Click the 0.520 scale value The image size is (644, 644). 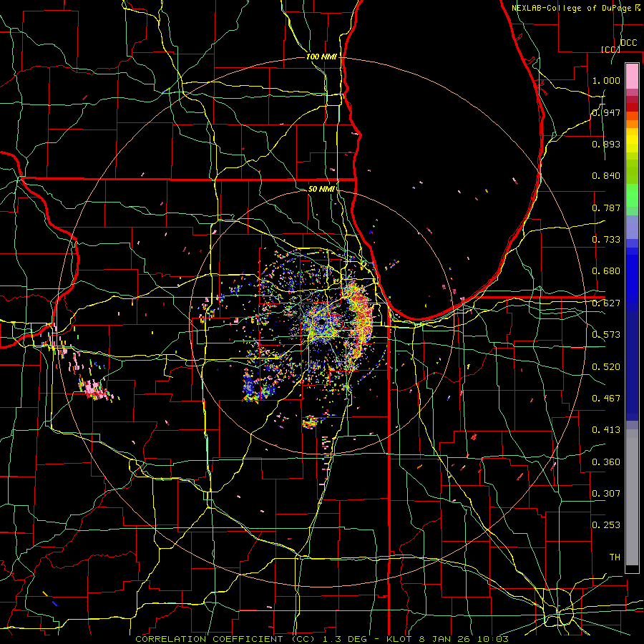[x=606, y=367]
